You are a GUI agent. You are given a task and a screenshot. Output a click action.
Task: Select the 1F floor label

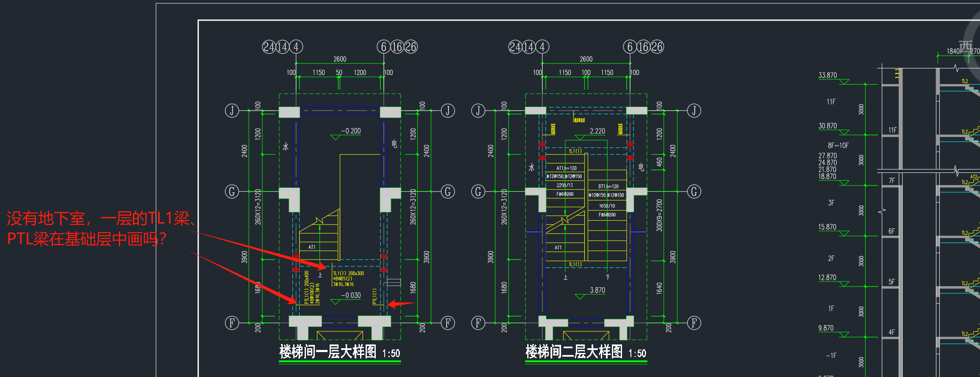point(831,309)
